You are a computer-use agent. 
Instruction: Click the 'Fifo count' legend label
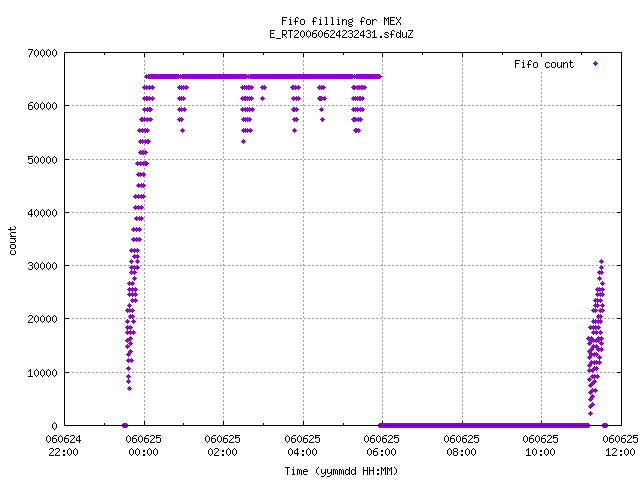544,64
